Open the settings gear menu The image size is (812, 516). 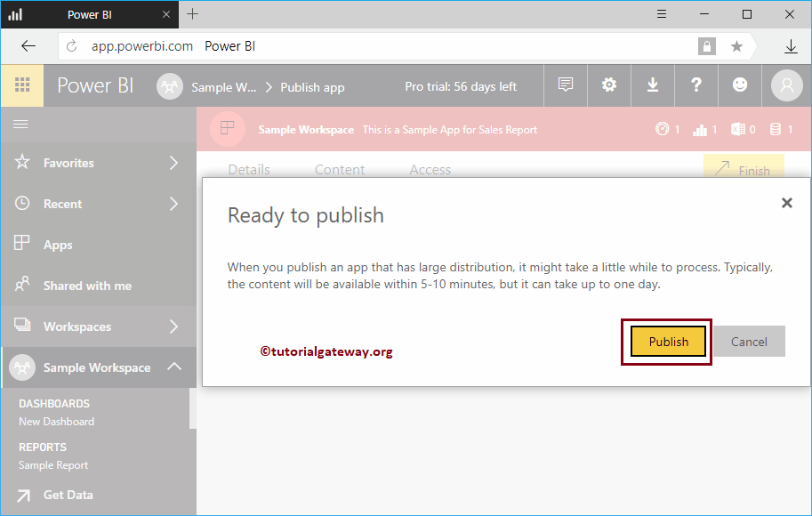coord(609,85)
